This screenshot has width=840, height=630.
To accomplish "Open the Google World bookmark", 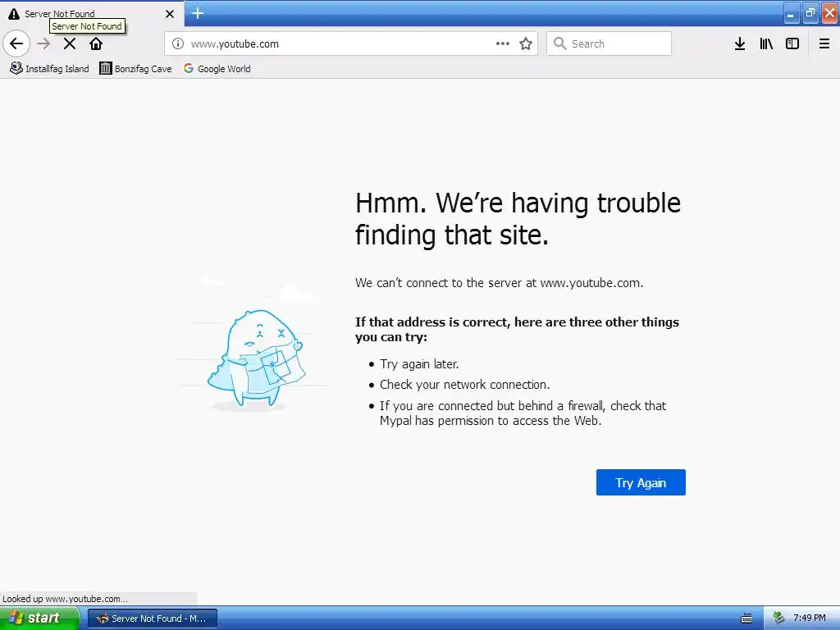I will (217, 69).
